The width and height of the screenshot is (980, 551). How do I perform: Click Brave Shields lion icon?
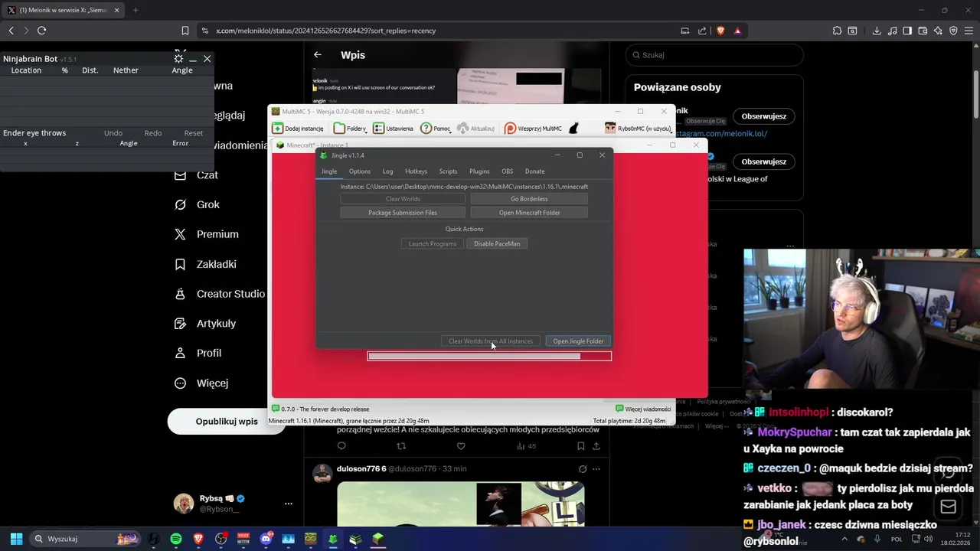tap(720, 31)
